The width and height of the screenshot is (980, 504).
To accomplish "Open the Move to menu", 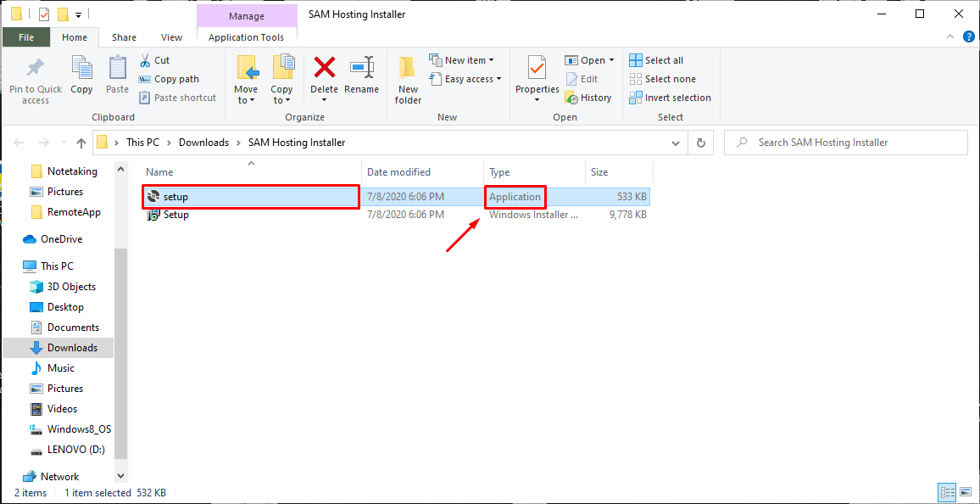I will click(246, 80).
